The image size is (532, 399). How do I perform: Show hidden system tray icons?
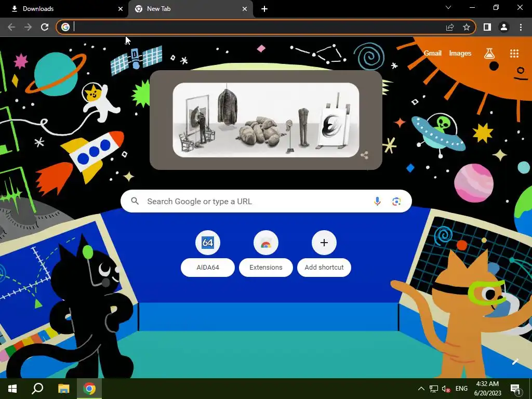pos(421,389)
